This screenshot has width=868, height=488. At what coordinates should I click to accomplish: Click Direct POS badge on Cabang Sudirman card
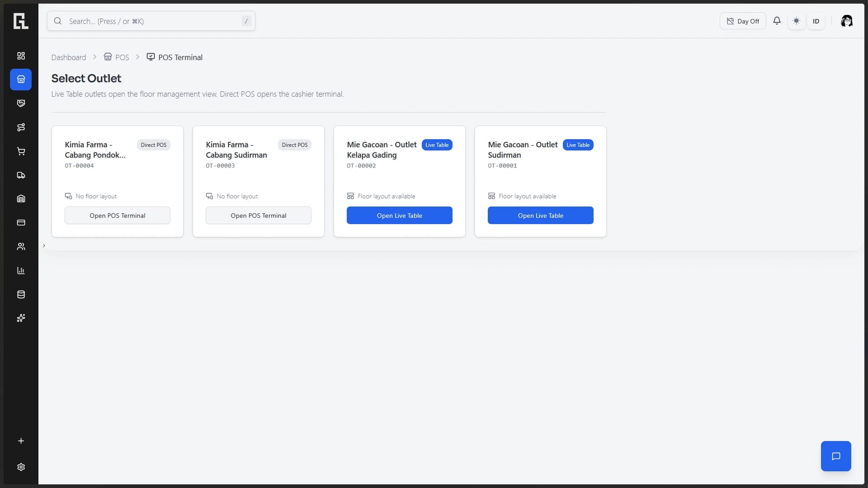(295, 145)
